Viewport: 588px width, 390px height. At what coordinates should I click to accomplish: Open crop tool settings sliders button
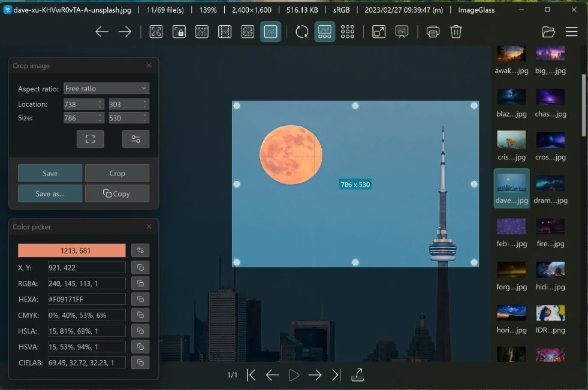(136, 139)
